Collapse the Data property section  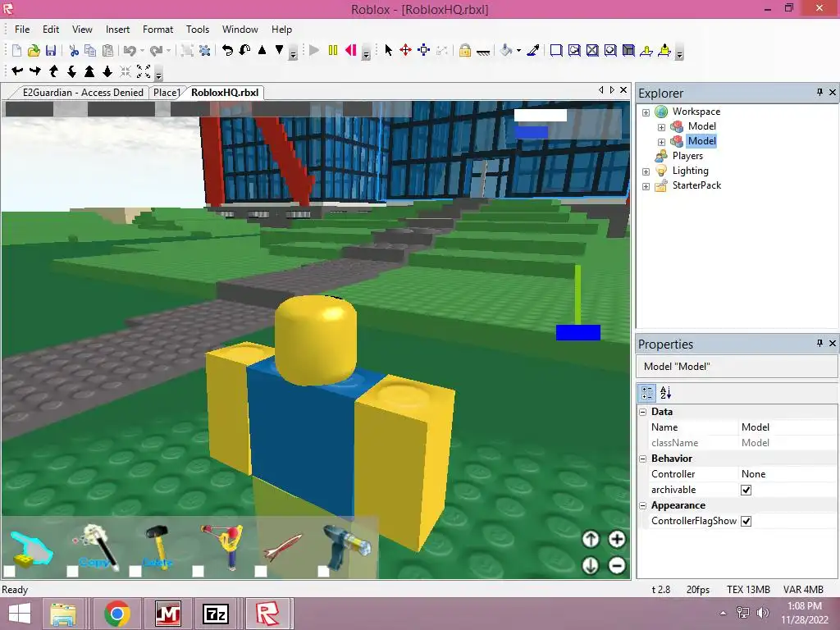(x=643, y=412)
